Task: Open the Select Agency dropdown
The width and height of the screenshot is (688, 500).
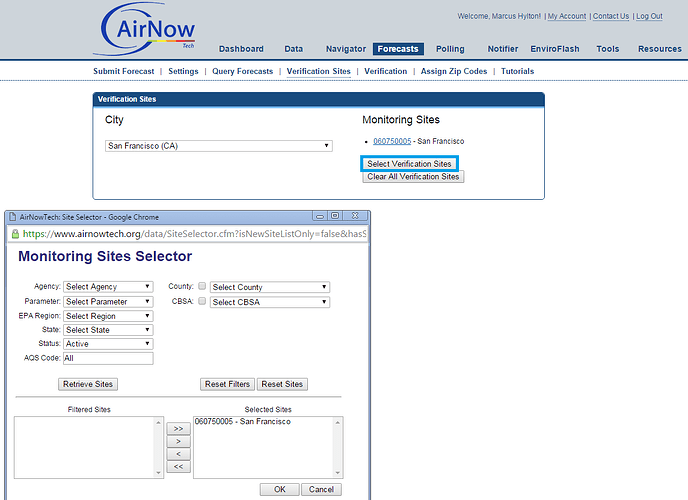Action: (108, 287)
